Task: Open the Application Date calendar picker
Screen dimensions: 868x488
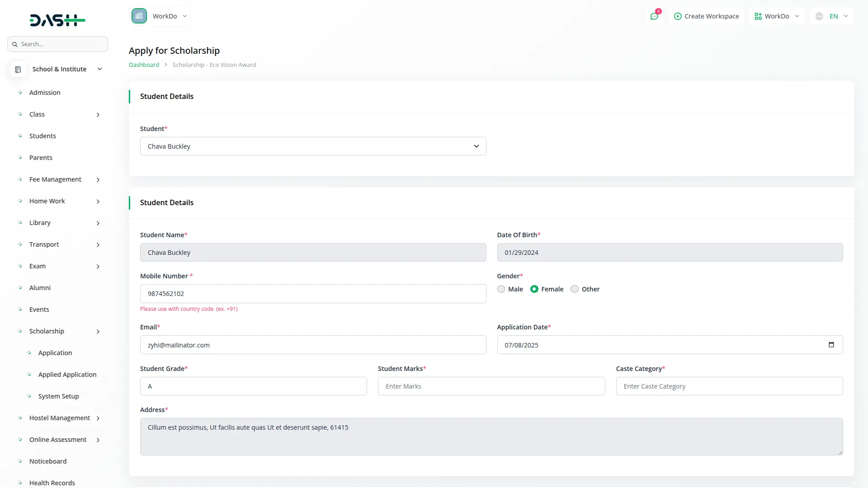Action: pos(831,345)
